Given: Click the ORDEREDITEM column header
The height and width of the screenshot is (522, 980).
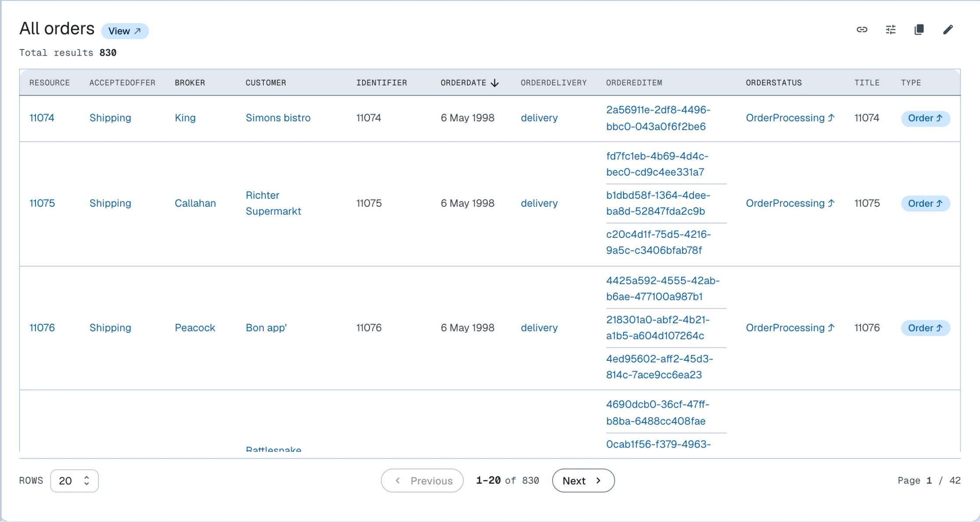Looking at the screenshot, I should click(x=634, y=83).
